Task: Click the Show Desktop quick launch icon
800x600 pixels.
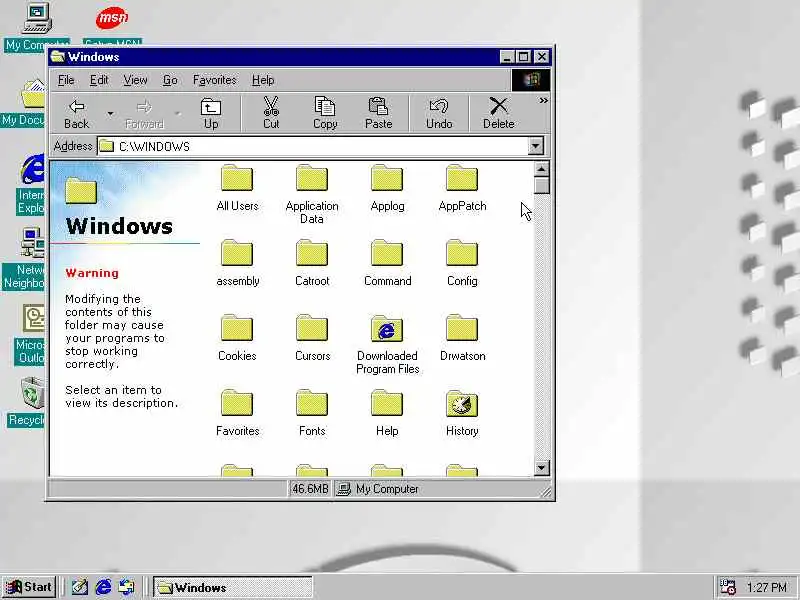Action: point(80,587)
